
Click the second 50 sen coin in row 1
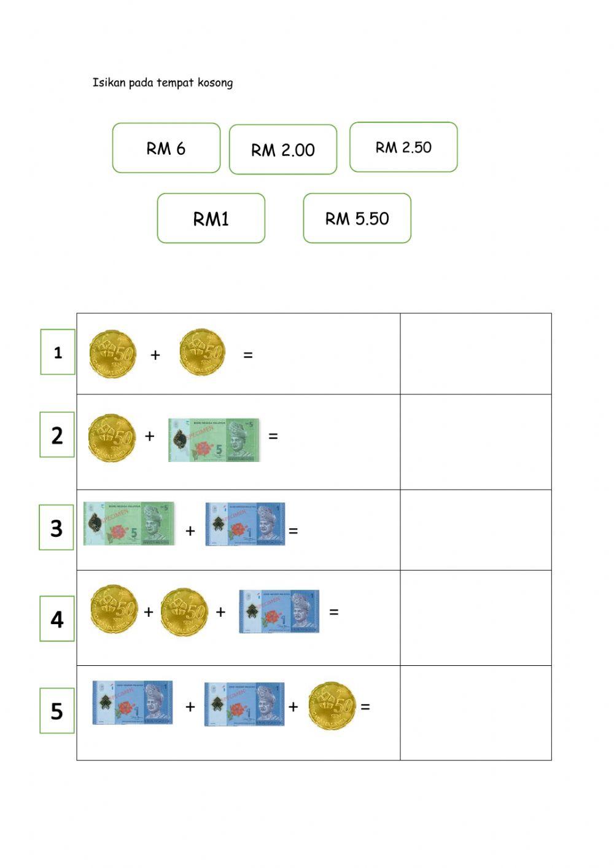click(202, 353)
